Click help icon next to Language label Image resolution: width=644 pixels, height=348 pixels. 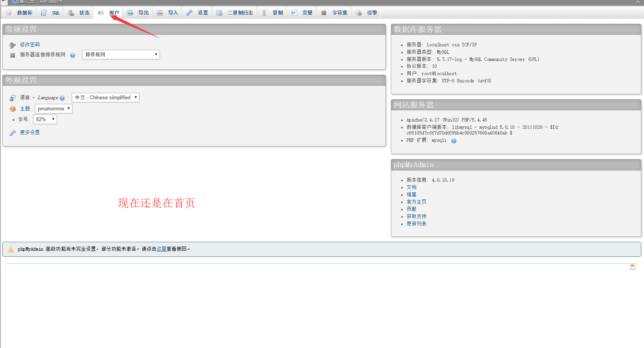62,98
